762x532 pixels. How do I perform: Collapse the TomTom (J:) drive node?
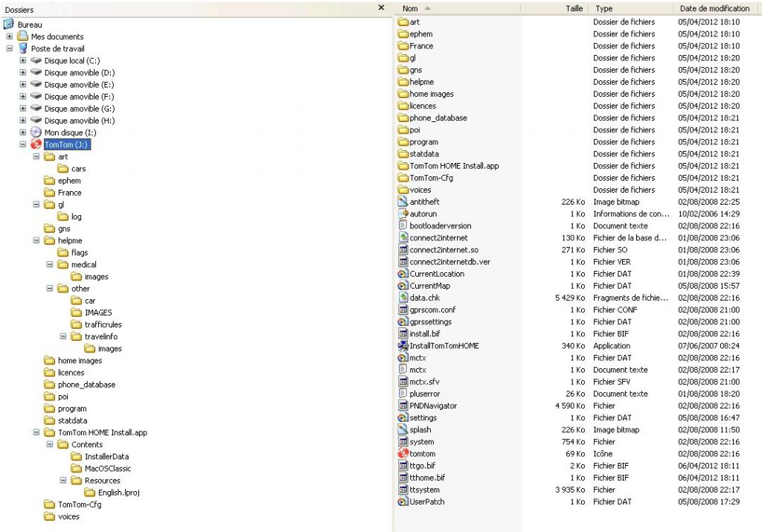(23, 144)
